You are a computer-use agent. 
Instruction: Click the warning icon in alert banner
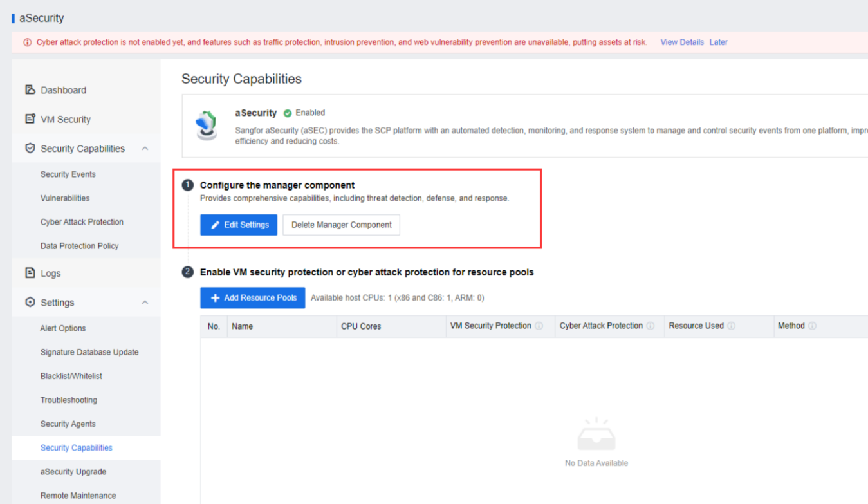(27, 42)
